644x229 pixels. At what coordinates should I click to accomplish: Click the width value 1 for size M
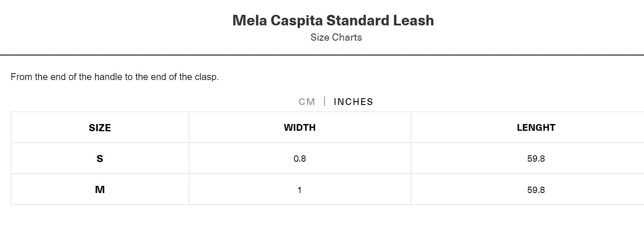(x=300, y=190)
